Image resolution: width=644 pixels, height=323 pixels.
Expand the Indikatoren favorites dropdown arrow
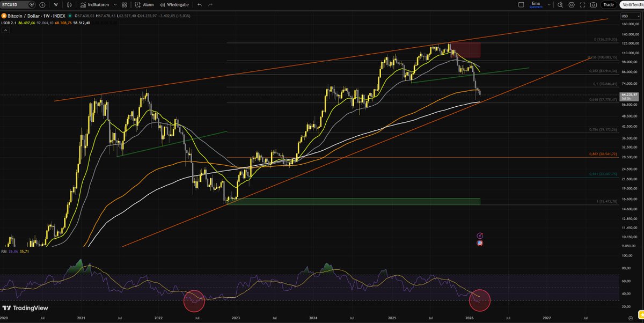(115, 4)
